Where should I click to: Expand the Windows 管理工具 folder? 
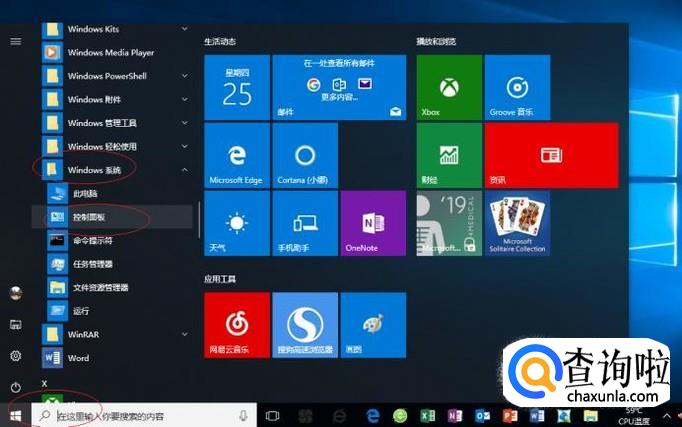[185, 123]
